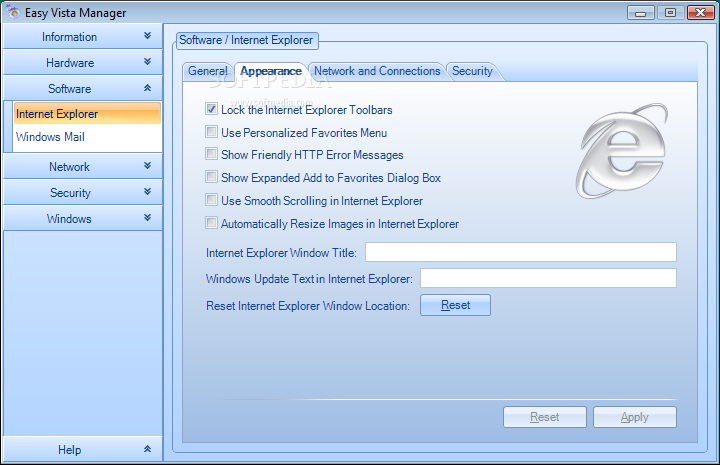Select the Appearance tab
Screen dimensions: 720x465
(x=271, y=71)
